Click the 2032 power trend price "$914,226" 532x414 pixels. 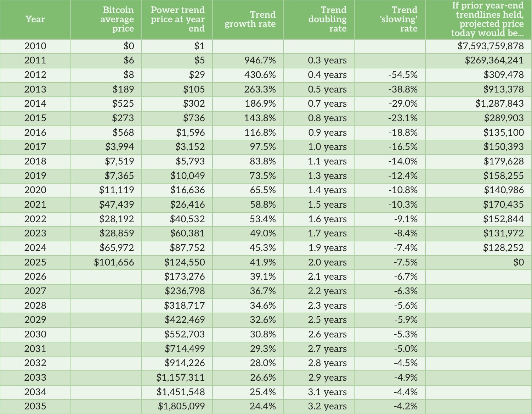(185, 363)
